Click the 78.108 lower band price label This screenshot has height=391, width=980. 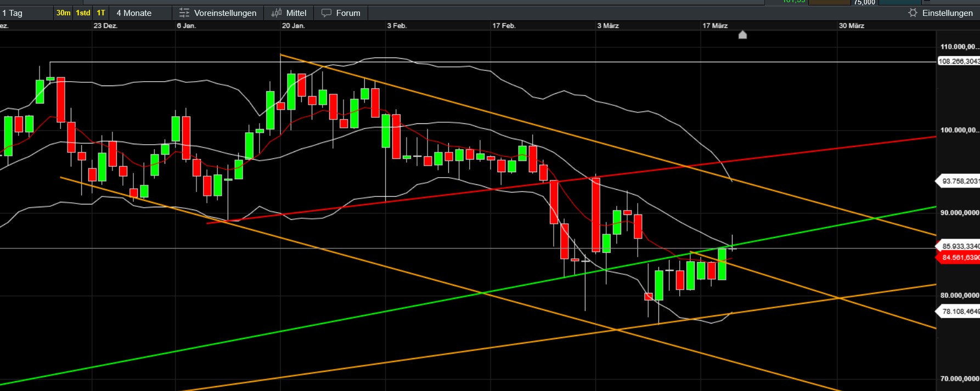(958, 311)
